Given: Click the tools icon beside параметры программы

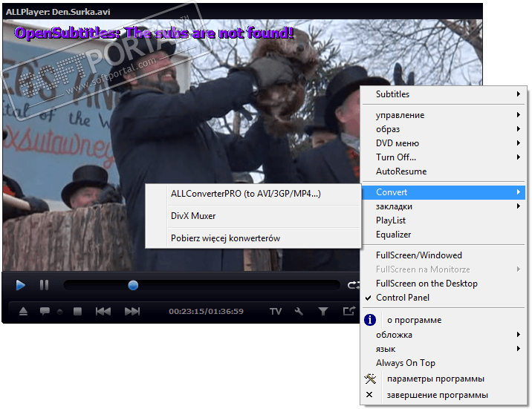Looking at the screenshot, I should 370,379.
